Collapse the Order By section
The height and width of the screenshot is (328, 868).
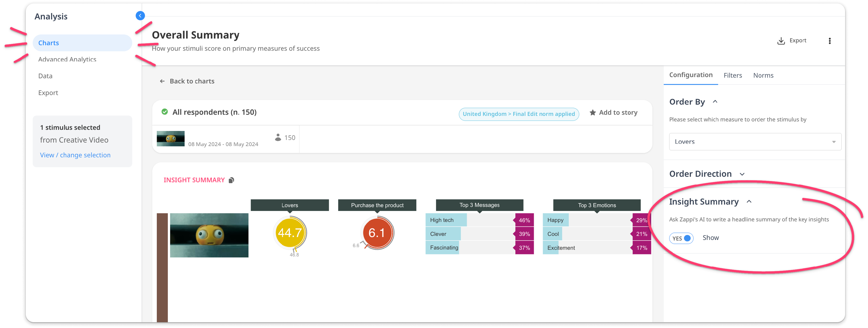tap(715, 102)
